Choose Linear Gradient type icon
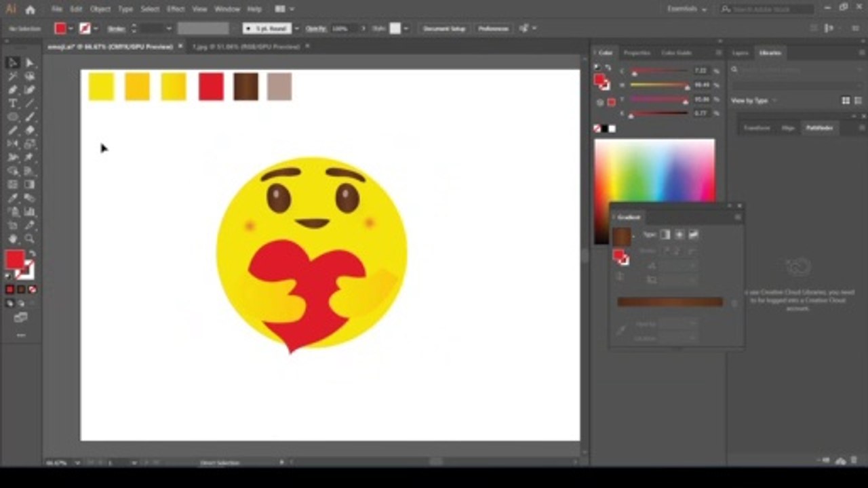Screen dimensions: 868x488 tap(665, 235)
